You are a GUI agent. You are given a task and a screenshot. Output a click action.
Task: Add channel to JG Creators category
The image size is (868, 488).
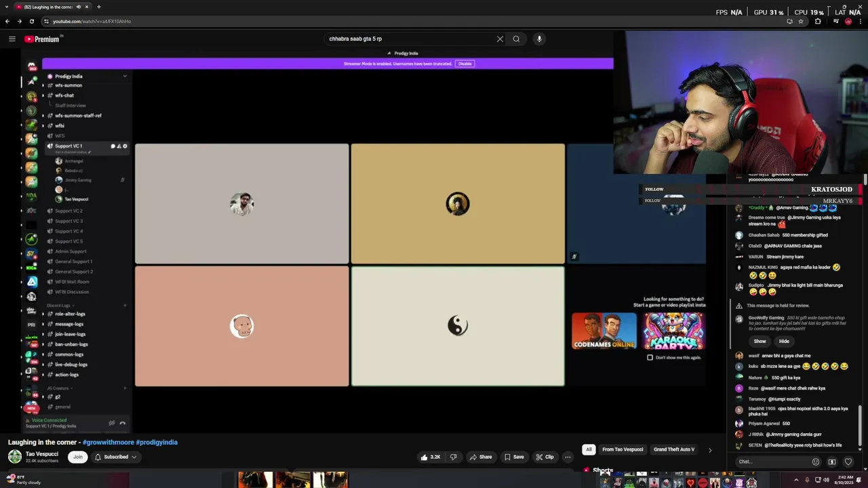125,388
